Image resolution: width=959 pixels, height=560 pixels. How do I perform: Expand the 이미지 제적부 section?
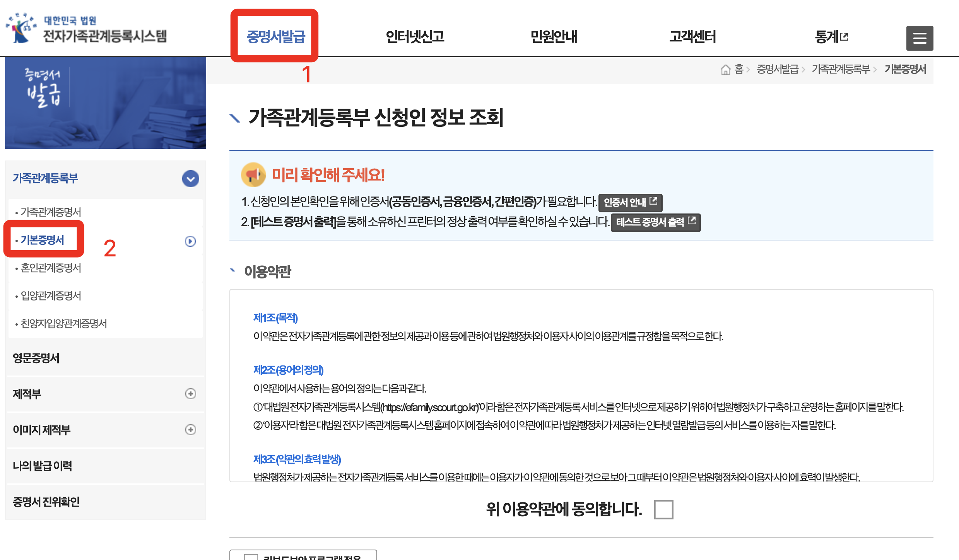pyautogui.click(x=190, y=430)
